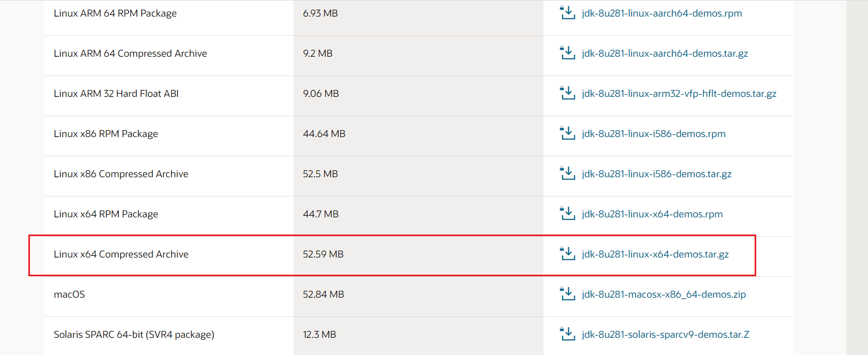This screenshot has width=868, height=355.
Task: Click the macOS row label
Action: [x=70, y=294]
